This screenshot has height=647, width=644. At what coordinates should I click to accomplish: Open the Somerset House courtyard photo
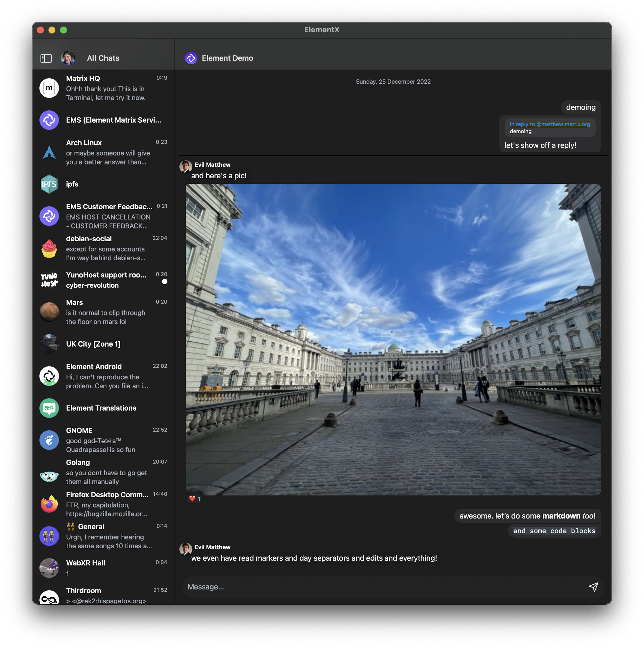393,339
